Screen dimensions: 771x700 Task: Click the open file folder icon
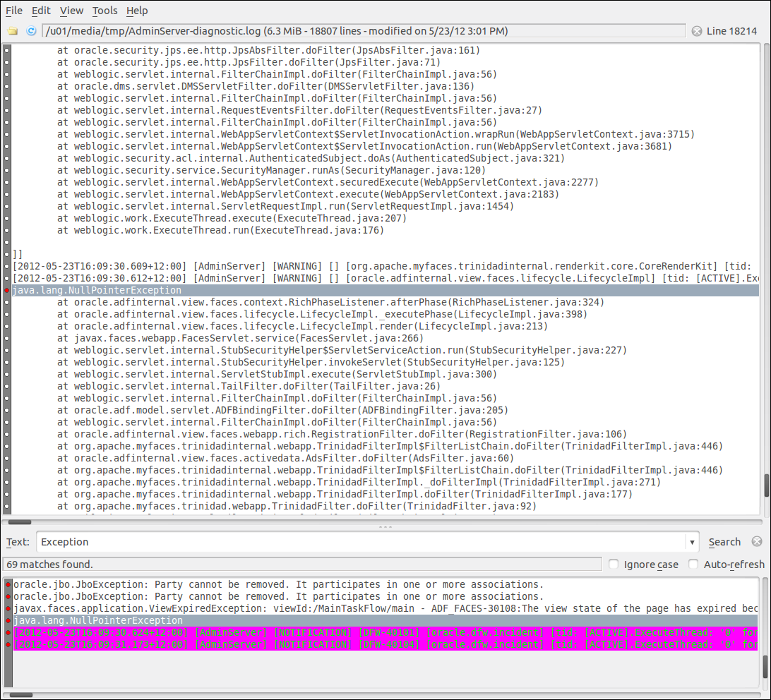point(13,31)
